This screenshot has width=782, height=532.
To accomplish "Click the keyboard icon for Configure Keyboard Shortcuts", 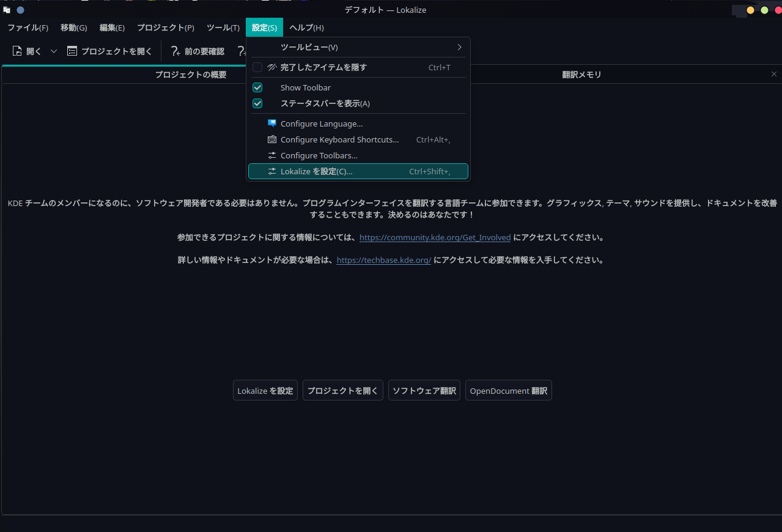I will point(271,139).
